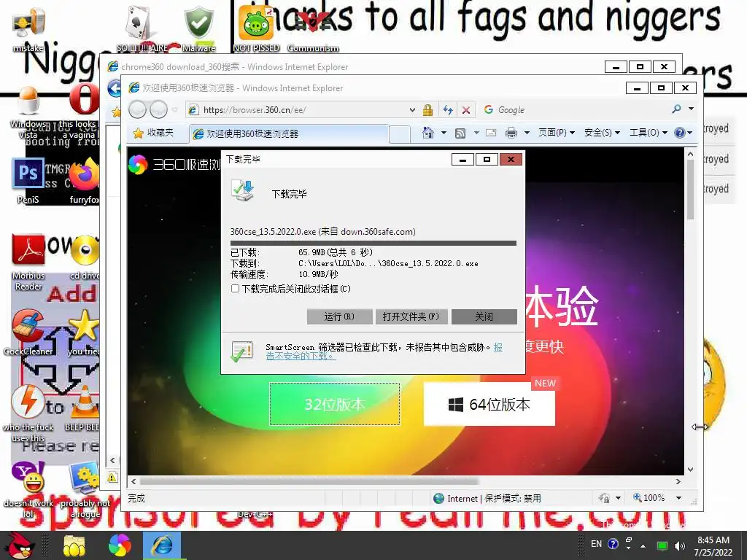Open the mistake computer desktop icon
The width and height of the screenshot is (747, 560).
pyautogui.click(x=28, y=29)
